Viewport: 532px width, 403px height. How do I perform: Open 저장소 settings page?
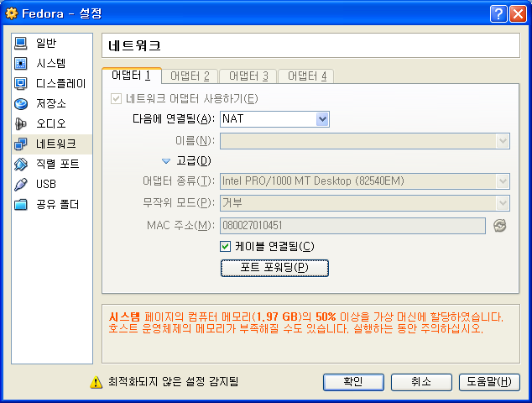pos(51,103)
